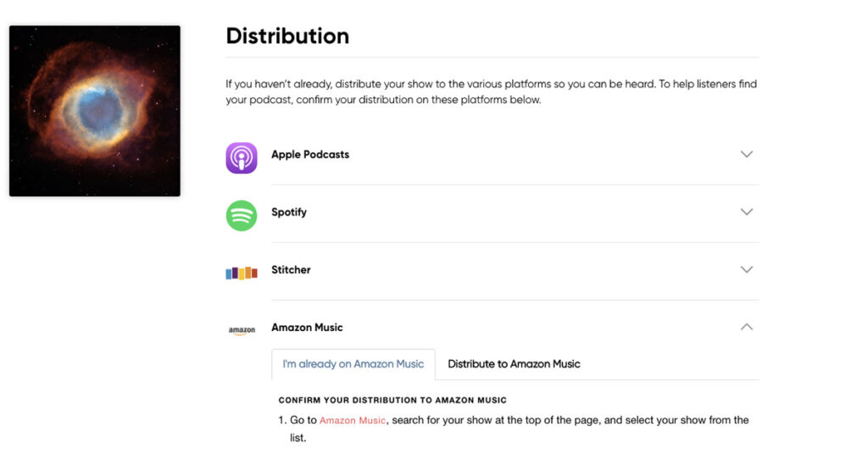Image resolution: width=868 pixels, height=454 pixels.
Task: Open the red Amazon Music link
Action: (x=352, y=420)
